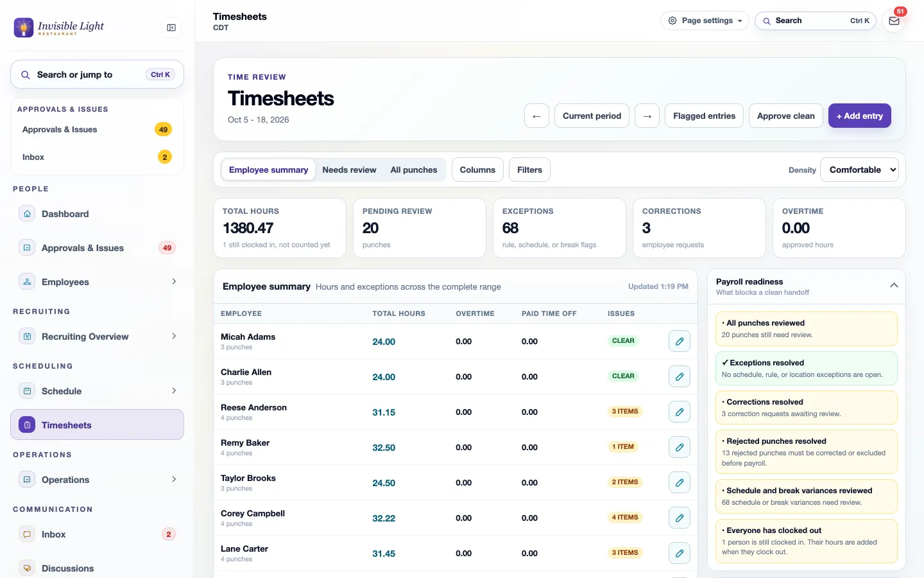Show Flagged entries
Viewport: 924px width, 578px height.
704,116
